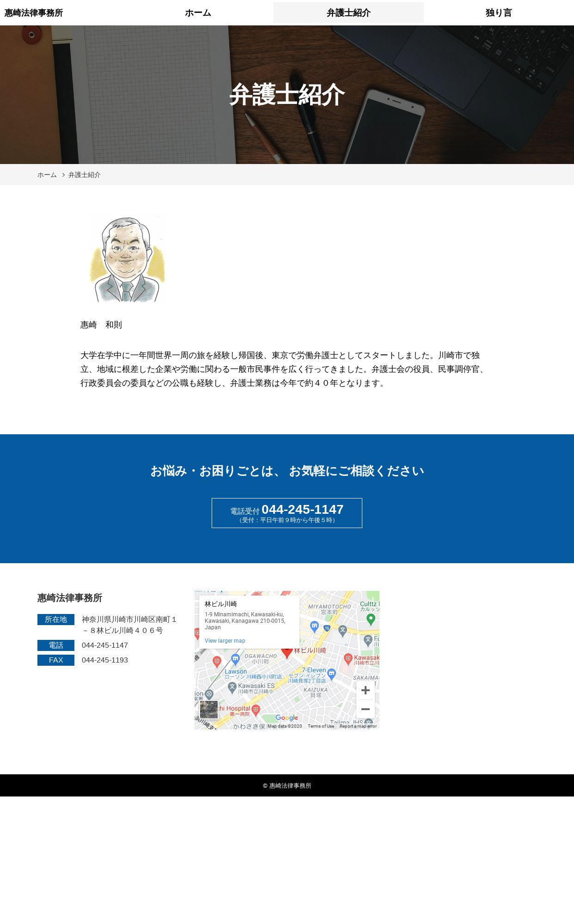The image size is (574, 924).
Task: Open the 独り言 navigation menu item
Action: point(499,13)
